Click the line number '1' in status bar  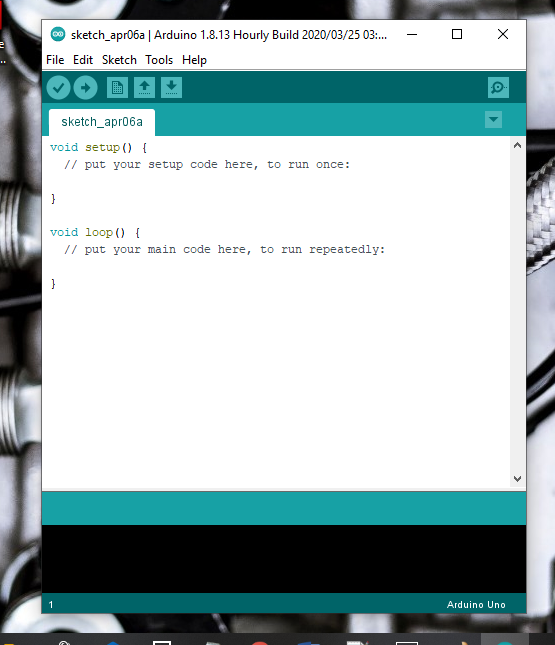point(51,605)
